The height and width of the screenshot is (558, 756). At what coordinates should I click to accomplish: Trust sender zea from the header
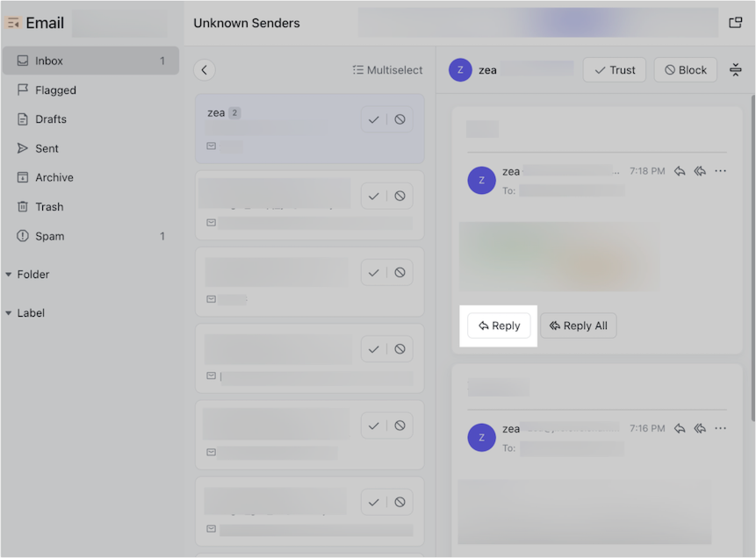pyautogui.click(x=615, y=70)
